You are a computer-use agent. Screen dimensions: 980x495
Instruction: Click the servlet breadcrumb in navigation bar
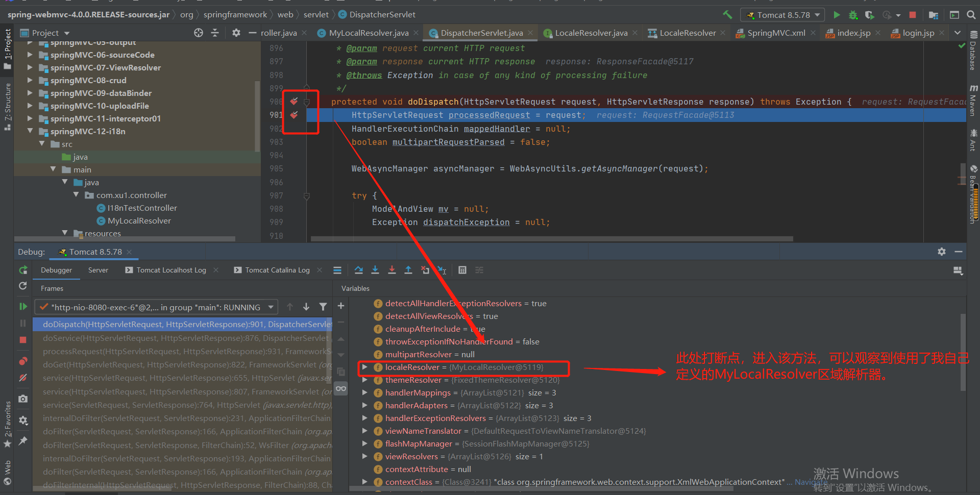coord(316,15)
